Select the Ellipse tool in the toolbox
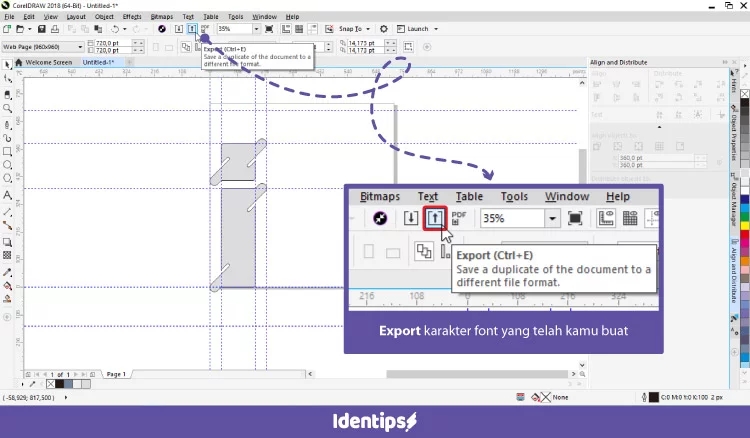750x438 pixels. 8,165
